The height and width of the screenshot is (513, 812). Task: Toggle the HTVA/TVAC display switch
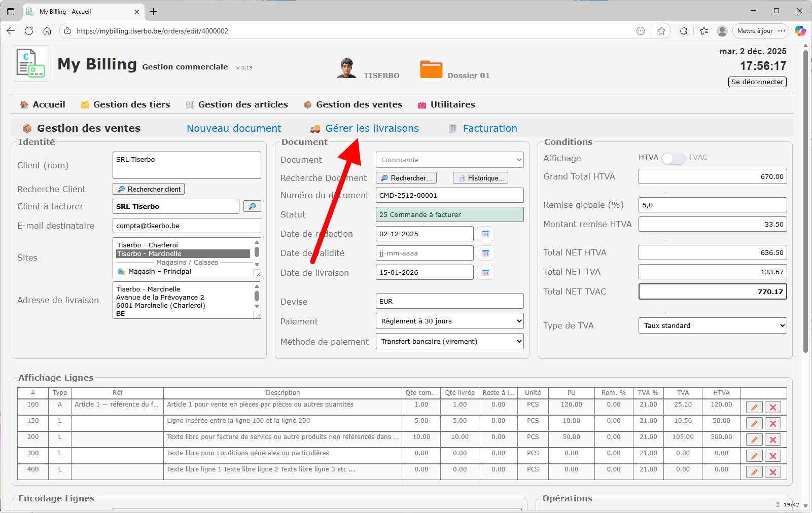point(673,158)
